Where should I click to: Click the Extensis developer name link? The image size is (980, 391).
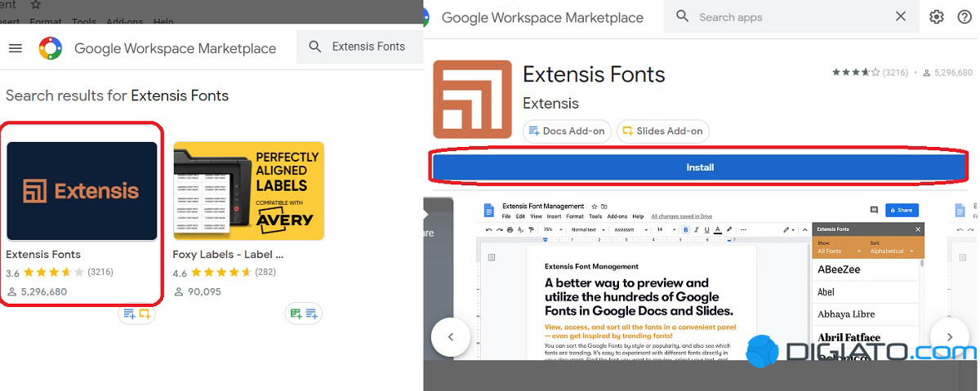point(550,104)
